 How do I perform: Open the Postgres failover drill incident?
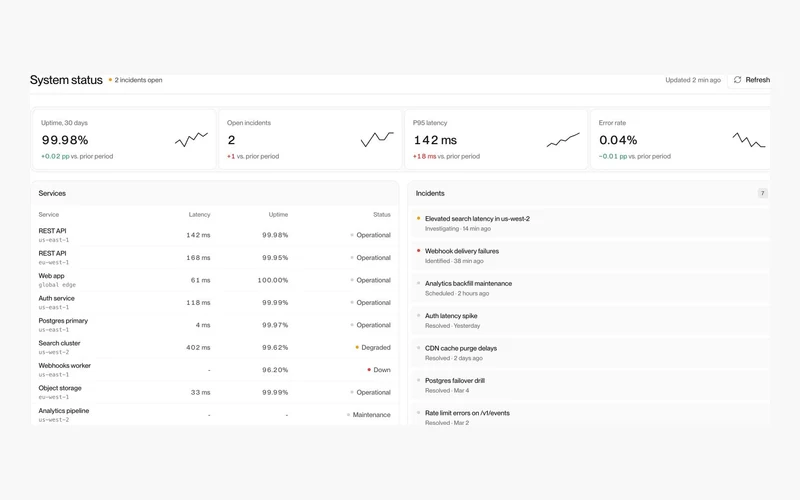590,385
